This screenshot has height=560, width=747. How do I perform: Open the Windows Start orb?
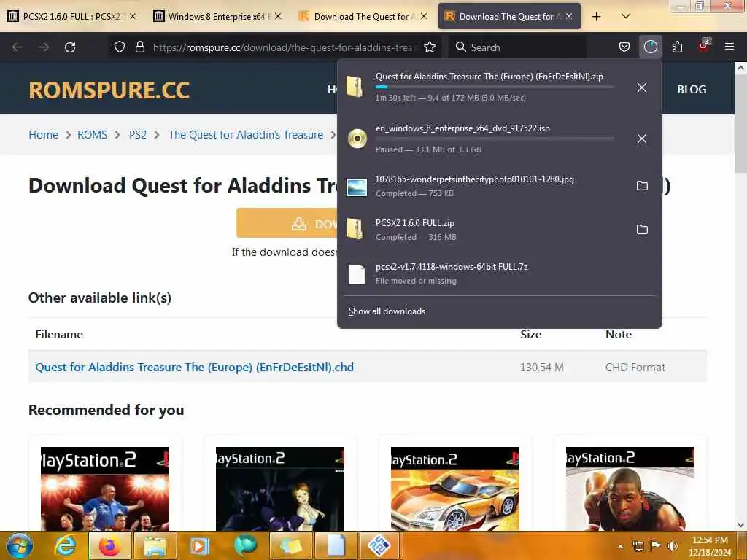pos(19,545)
